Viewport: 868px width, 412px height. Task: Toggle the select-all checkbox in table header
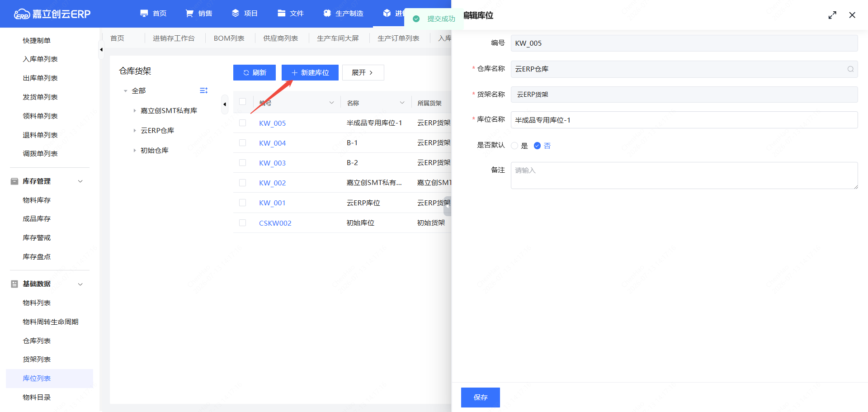[x=243, y=102]
